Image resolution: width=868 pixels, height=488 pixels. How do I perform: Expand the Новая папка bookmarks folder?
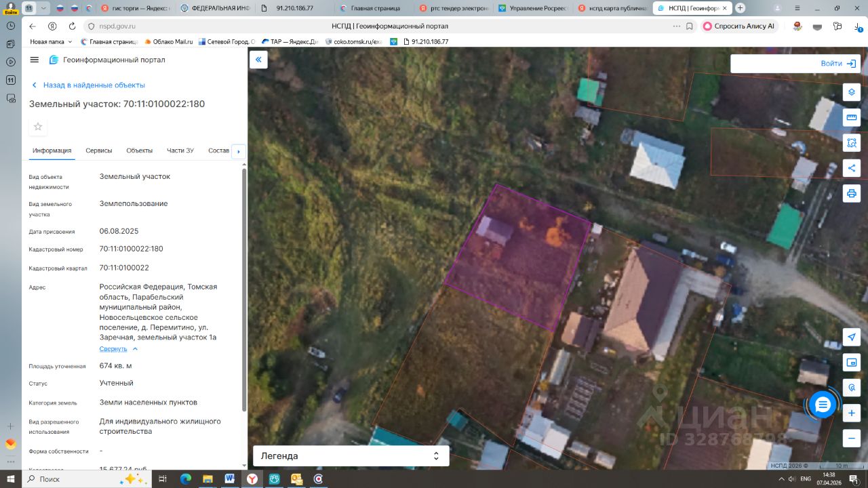click(51, 41)
